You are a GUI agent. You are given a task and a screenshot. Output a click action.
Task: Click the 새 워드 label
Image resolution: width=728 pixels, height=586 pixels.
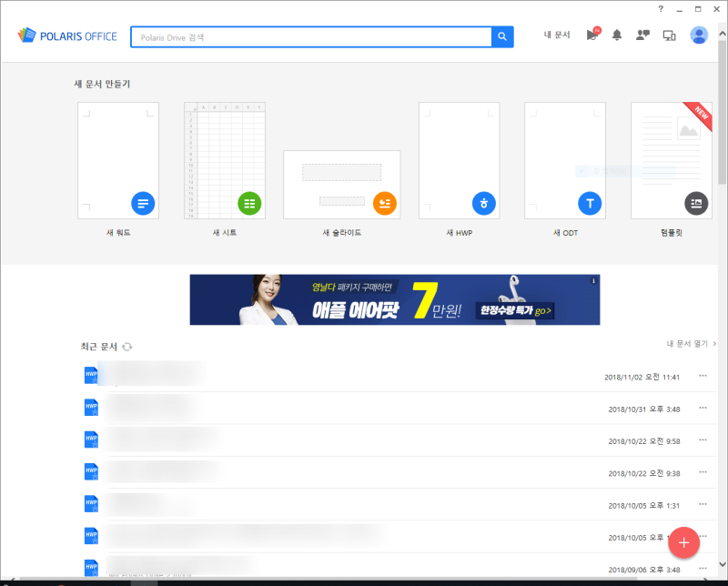point(118,233)
